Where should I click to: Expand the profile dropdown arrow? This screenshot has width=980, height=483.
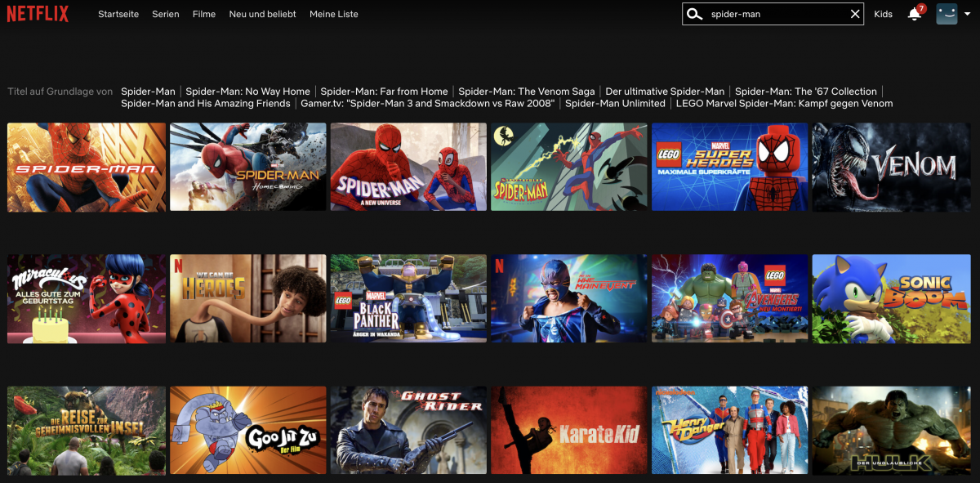(x=968, y=14)
